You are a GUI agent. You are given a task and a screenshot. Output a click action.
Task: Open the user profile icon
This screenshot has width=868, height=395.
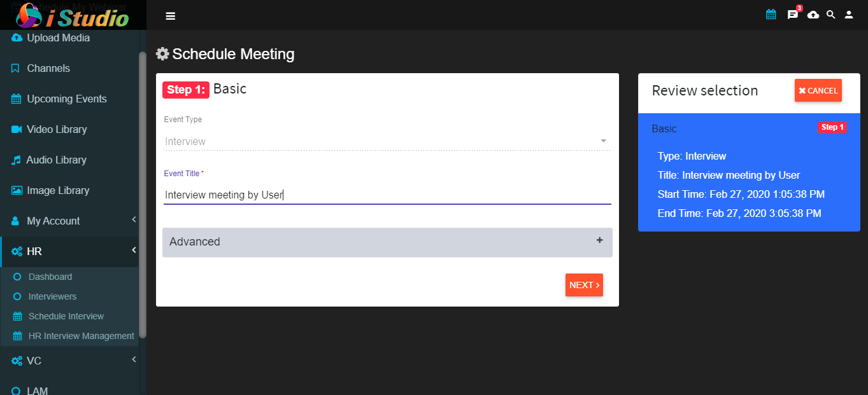click(849, 15)
